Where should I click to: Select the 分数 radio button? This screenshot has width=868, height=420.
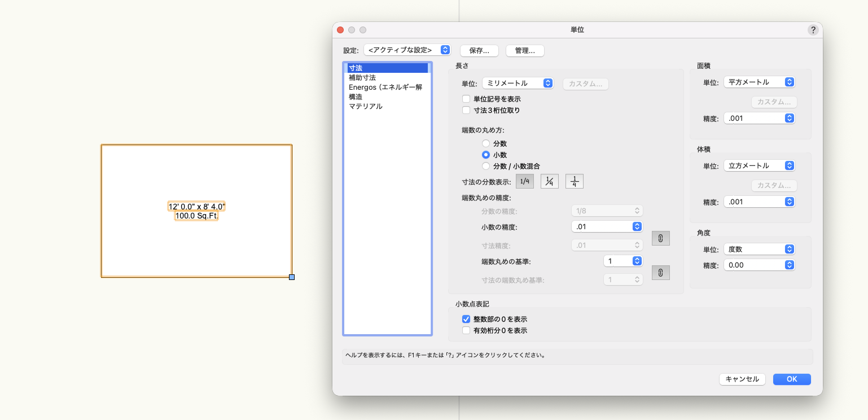coord(485,143)
